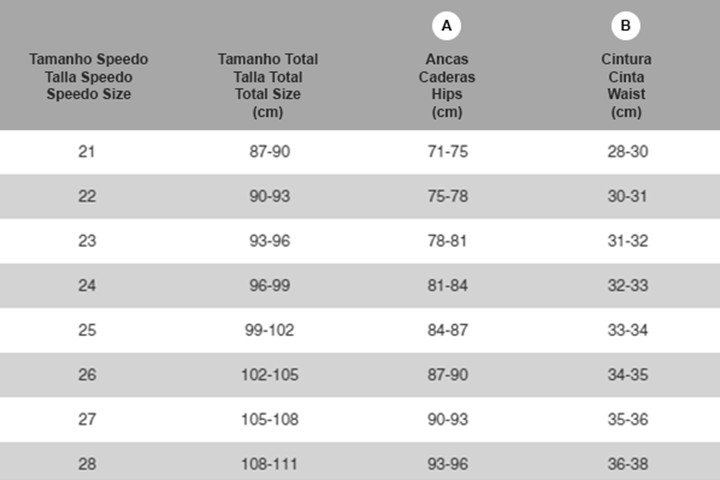
Task: Select the Tamanho Speedo column header
Action: click(89, 77)
